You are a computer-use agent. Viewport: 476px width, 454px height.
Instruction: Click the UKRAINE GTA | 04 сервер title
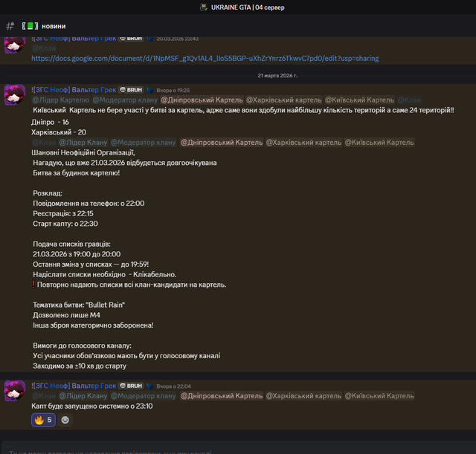click(248, 7)
